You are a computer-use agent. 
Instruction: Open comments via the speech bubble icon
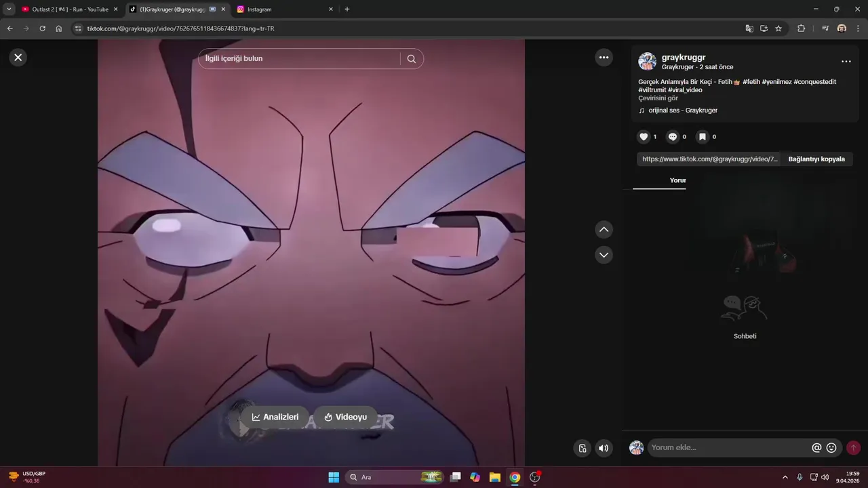(x=673, y=137)
